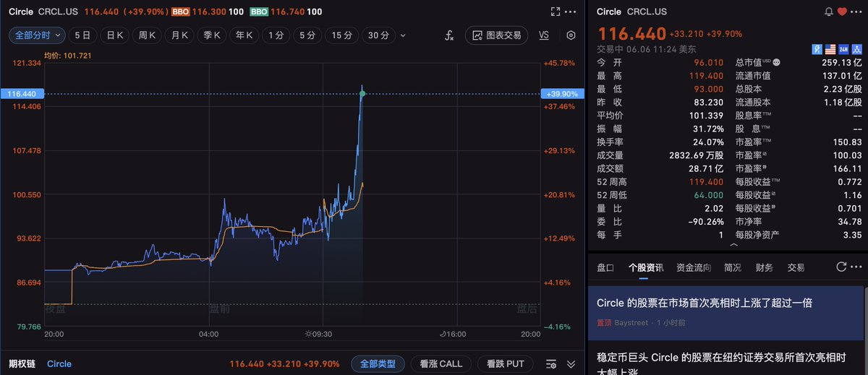Click the 今开 value 96.010
The height and width of the screenshot is (375, 868).
pyautogui.click(x=708, y=63)
